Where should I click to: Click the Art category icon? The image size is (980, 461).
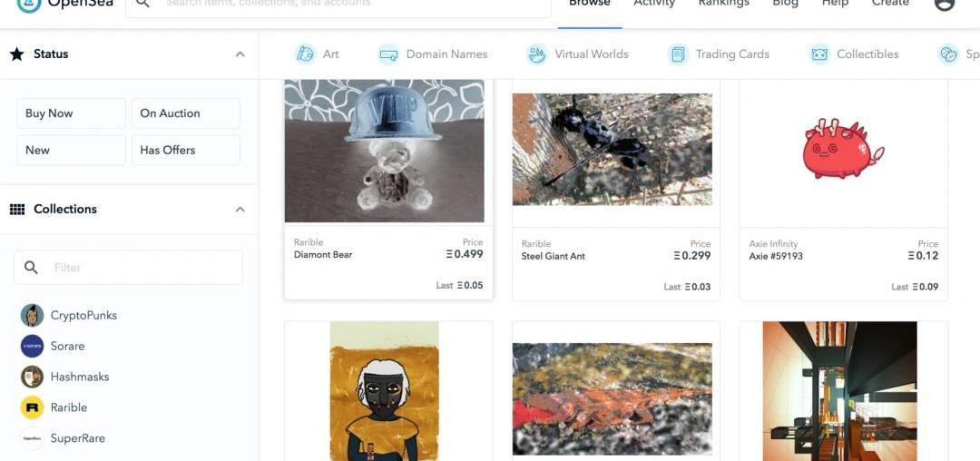305,54
